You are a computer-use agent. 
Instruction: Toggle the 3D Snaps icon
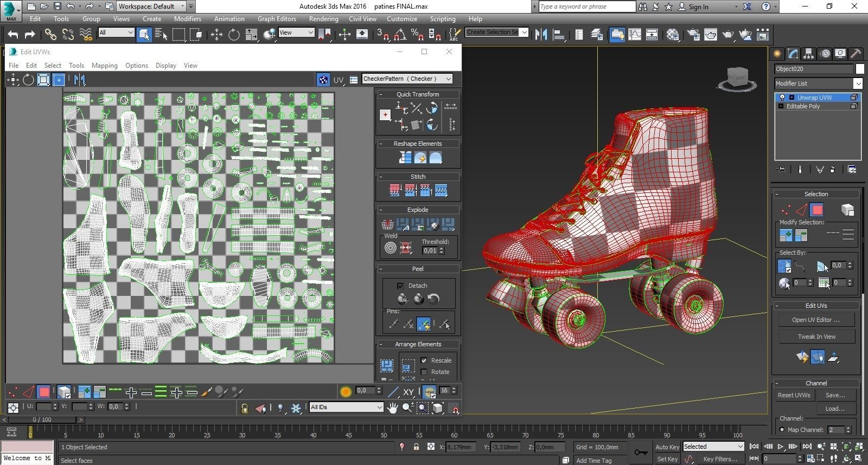(x=382, y=35)
